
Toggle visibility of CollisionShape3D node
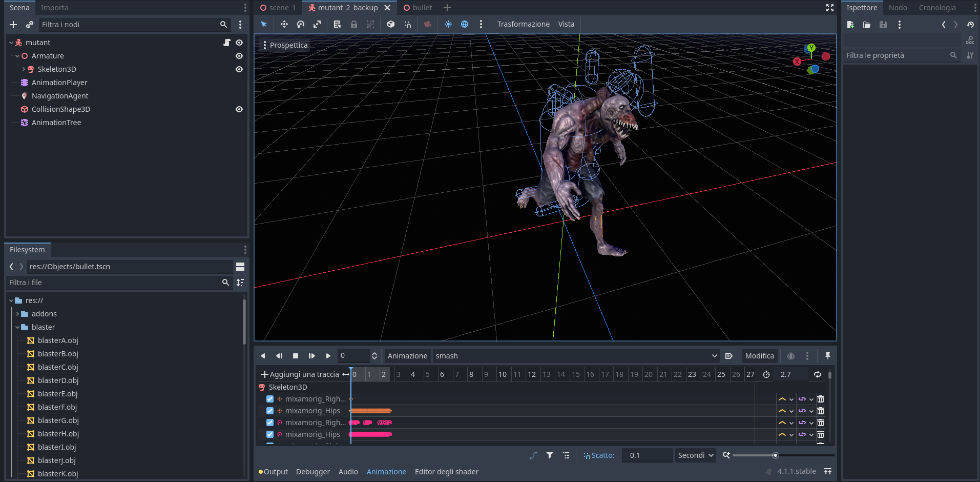[x=239, y=109]
